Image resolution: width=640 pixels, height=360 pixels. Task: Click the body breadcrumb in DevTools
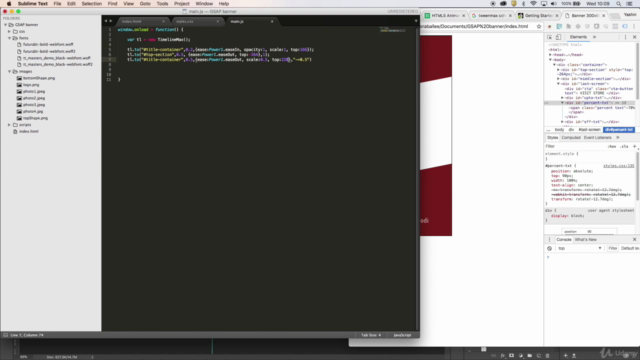click(x=559, y=130)
